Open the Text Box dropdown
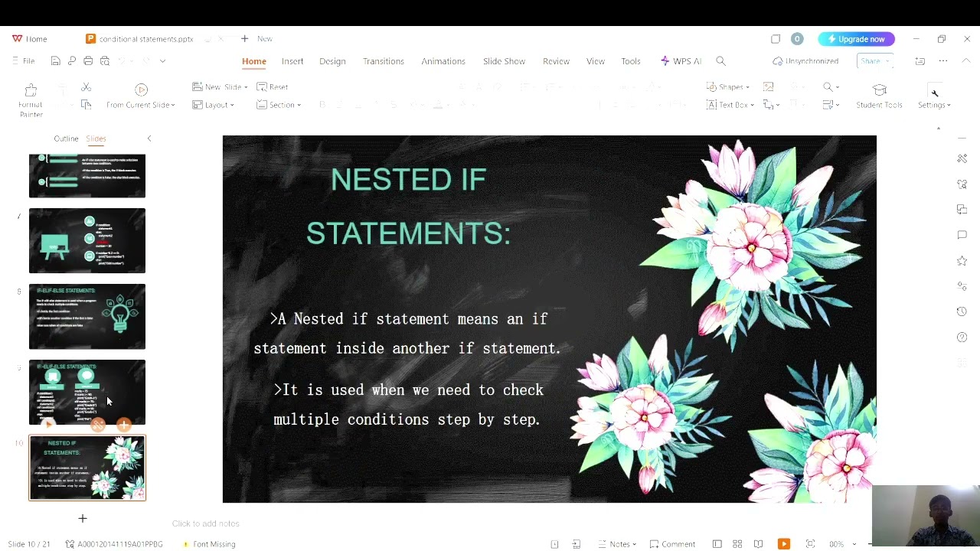Viewport: 980px width, 551px height. (x=730, y=105)
